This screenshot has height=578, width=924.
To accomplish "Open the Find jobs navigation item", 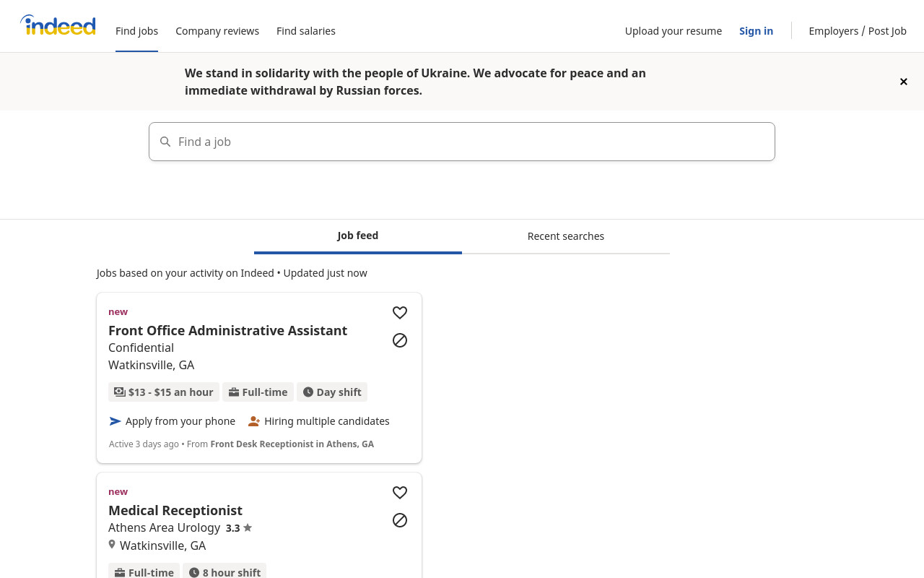I will point(136,31).
